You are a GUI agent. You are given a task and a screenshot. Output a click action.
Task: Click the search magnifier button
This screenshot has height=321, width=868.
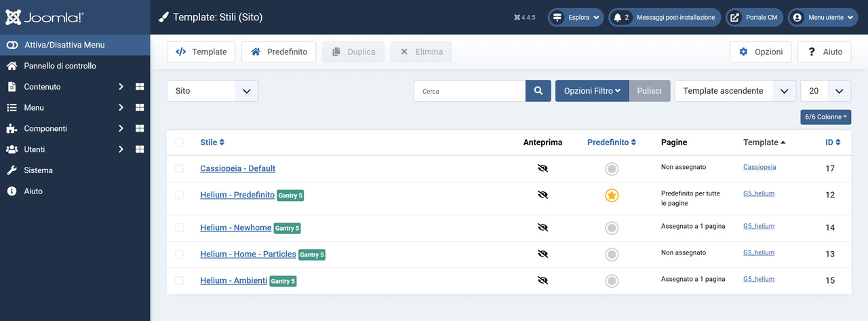538,91
